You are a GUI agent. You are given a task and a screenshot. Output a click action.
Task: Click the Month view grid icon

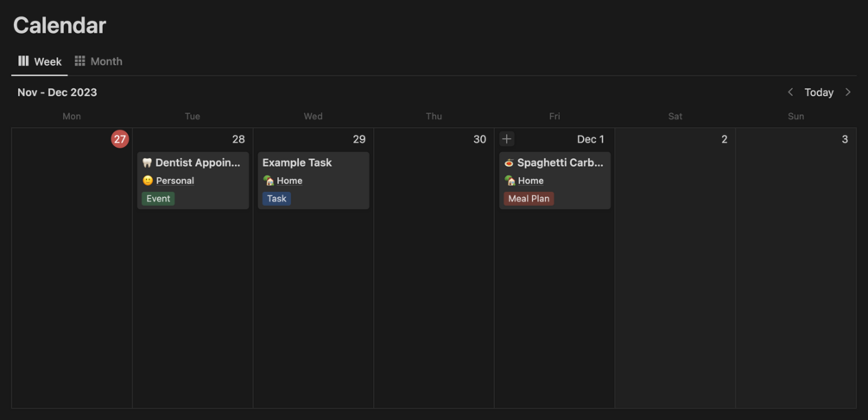point(80,61)
